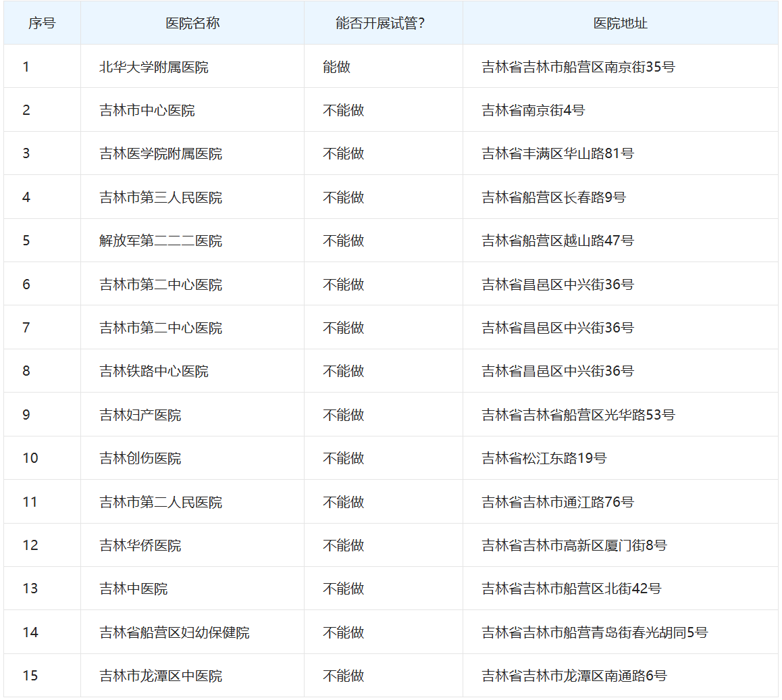Image resolution: width=782 pixels, height=700 pixels.
Task: Click serial number 9 beside 吉林妇产医院
Action: [26, 415]
